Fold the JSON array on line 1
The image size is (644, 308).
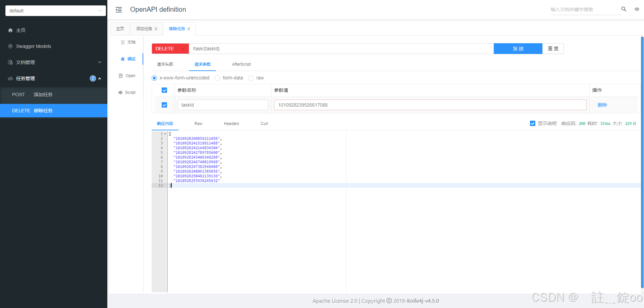click(165, 134)
